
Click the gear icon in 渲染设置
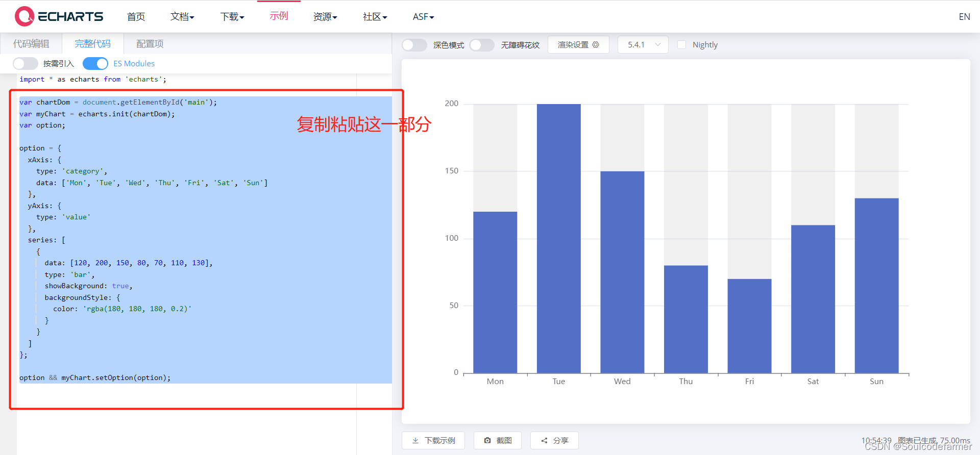point(596,45)
